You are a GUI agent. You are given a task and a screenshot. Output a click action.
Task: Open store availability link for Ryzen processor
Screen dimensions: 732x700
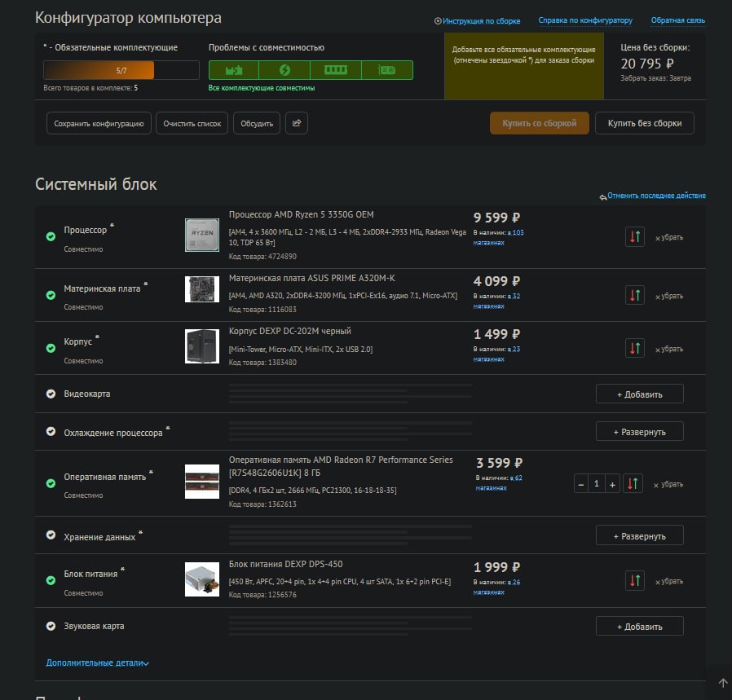(499, 237)
